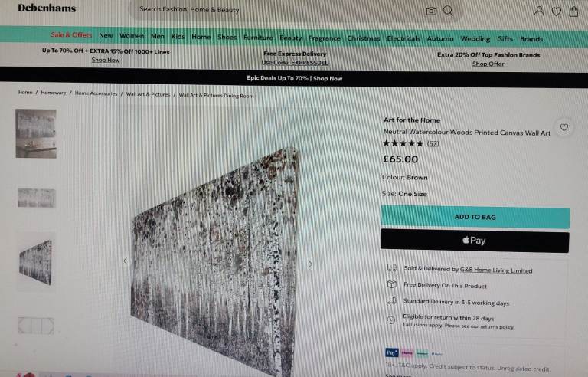
Task: Go to Wall Art & Pictures breadcrumb
Action: (x=148, y=94)
